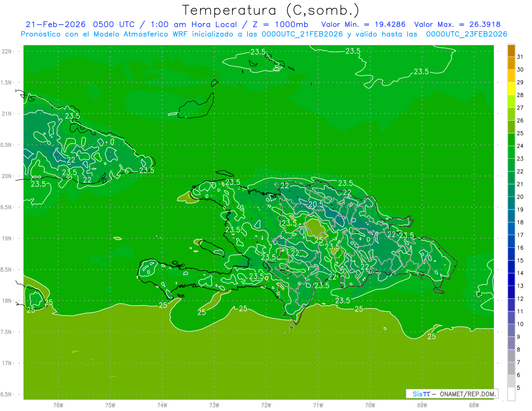The image size is (532, 411).
Task: Click the colorbar scale label "27"
Action: coord(520,108)
